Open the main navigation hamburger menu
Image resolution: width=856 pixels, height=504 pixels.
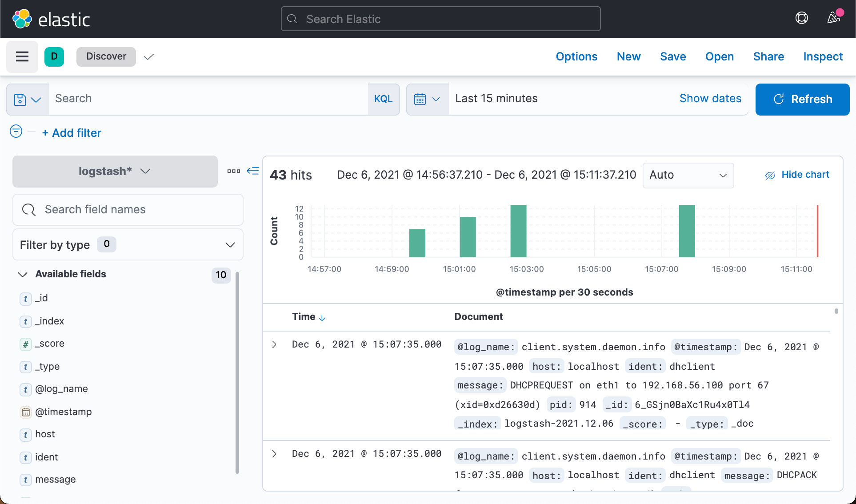(x=22, y=56)
